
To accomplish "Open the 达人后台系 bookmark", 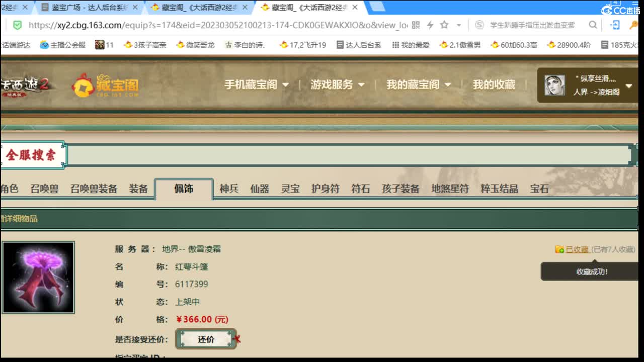I will (359, 45).
